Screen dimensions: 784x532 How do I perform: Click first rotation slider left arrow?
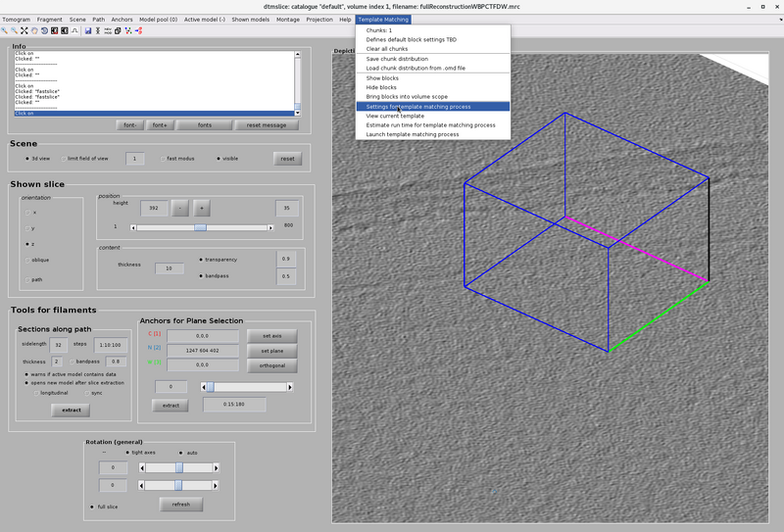(142, 468)
